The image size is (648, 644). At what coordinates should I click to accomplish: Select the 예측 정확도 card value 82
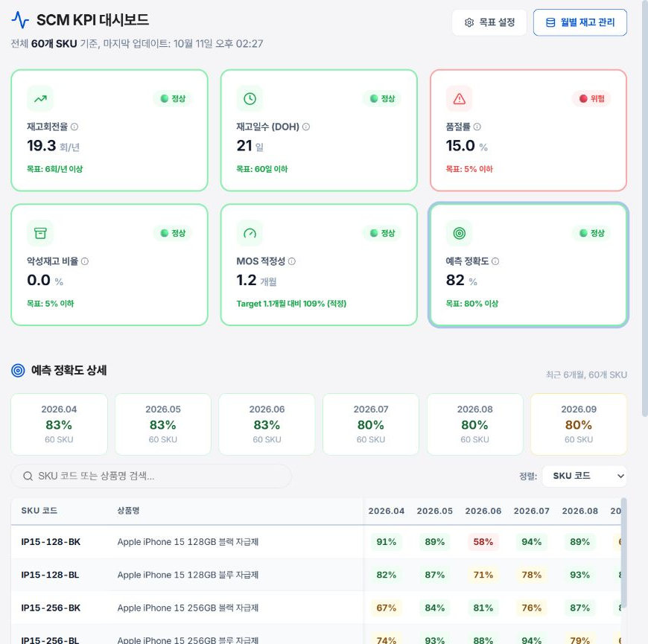455,280
